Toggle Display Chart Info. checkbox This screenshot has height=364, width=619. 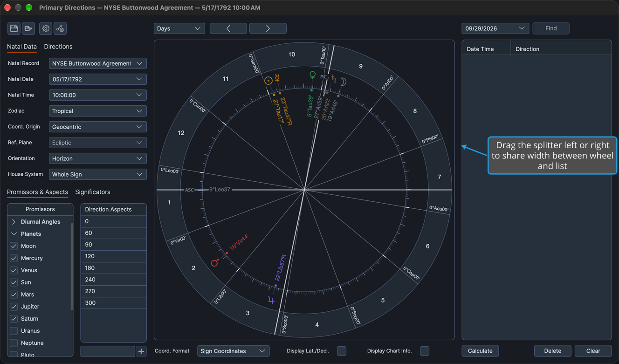click(x=425, y=351)
